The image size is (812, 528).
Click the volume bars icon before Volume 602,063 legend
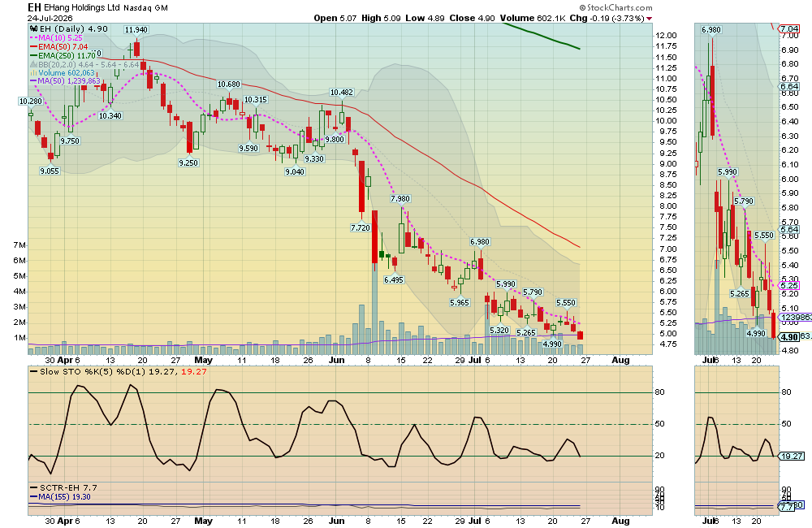(33, 73)
